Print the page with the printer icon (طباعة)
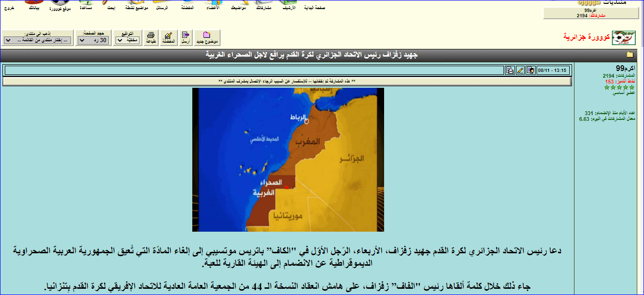This screenshot has height=295, width=644. point(151,37)
